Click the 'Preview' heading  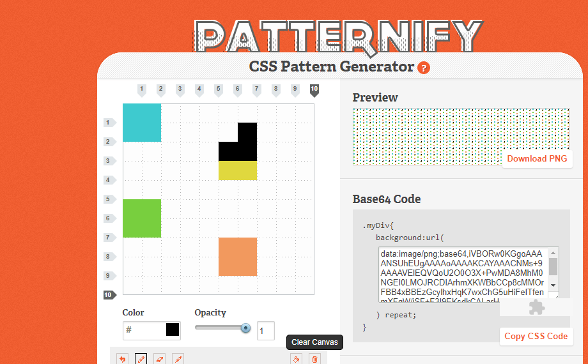pos(375,98)
